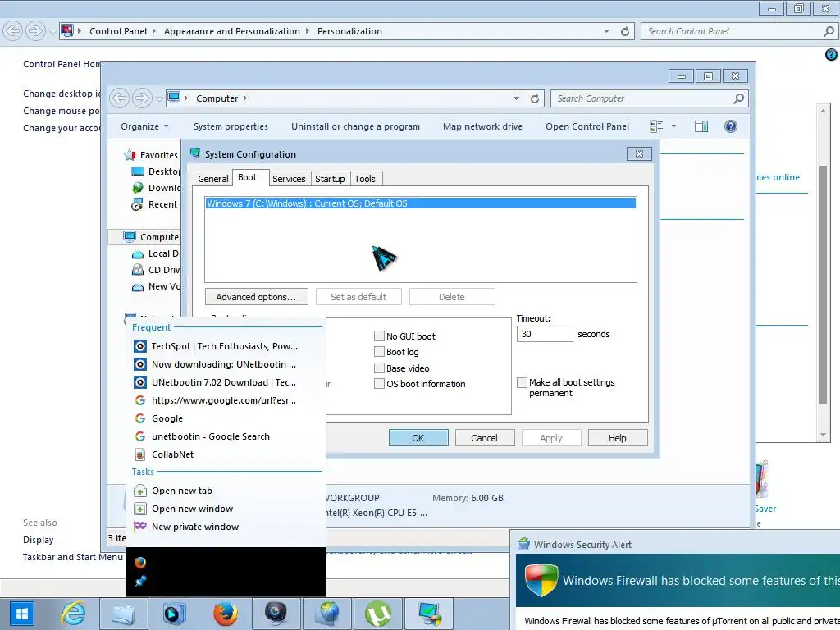
Task: Open the Tools tab
Action: 365,179
